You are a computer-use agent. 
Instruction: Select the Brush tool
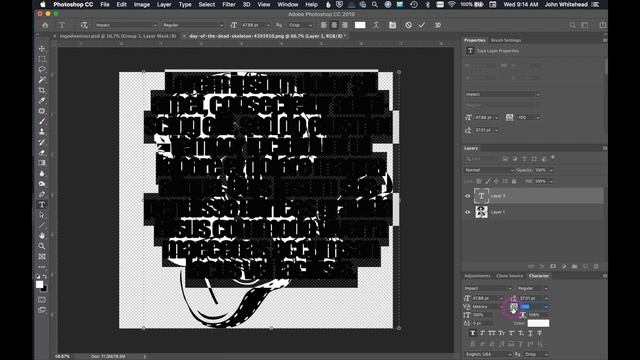coord(42,121)
